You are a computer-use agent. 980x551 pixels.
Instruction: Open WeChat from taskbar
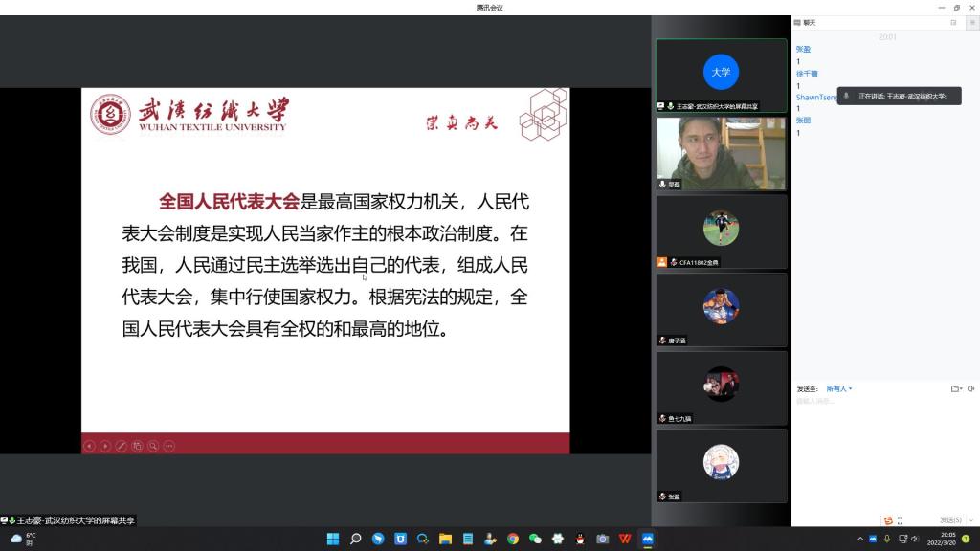(x=535, y=539)
